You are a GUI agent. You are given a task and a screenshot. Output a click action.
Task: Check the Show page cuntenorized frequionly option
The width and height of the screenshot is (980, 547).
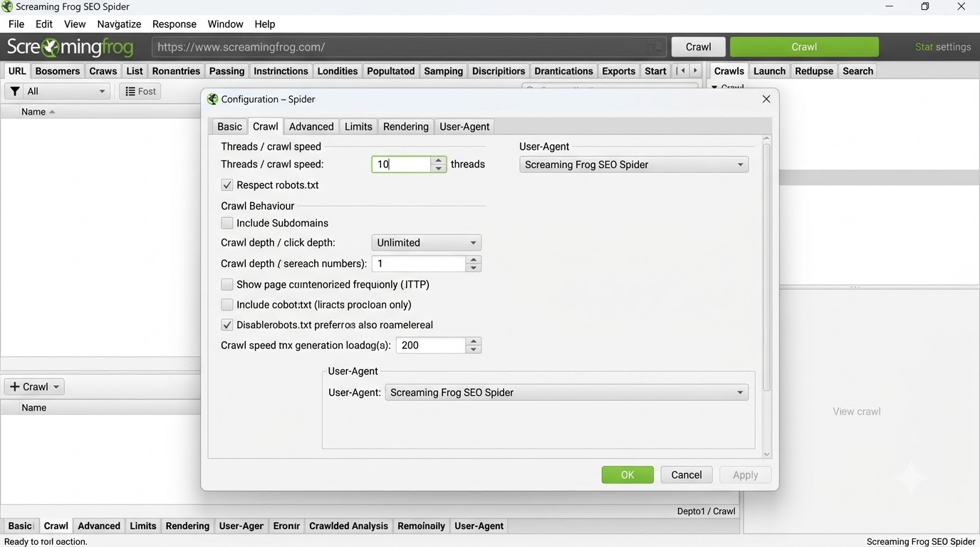click(x=227, y=284)
